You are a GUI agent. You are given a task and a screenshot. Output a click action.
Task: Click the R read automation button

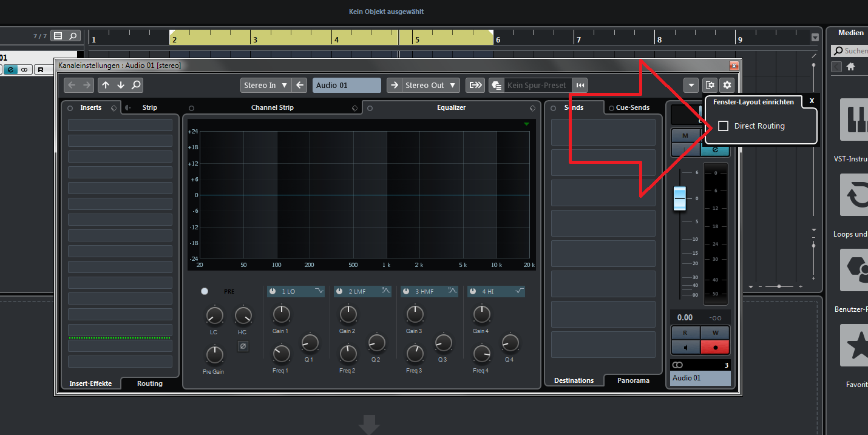coord(685,333)
